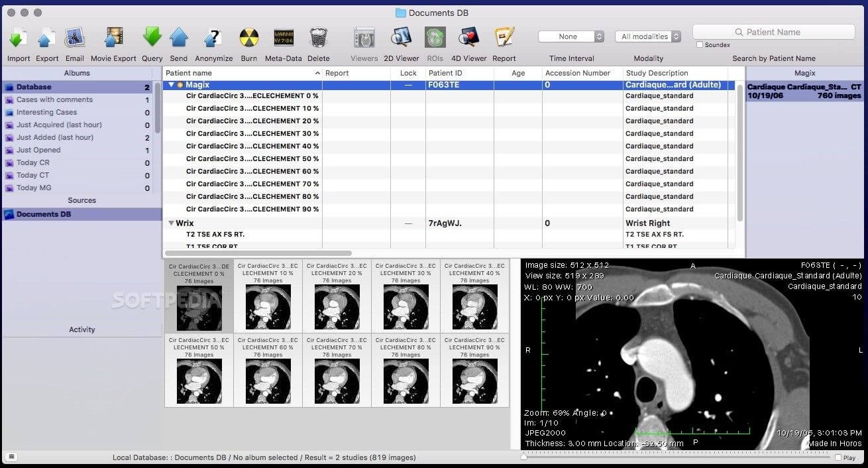This screenshot has height=468, width=868.
Task: Click the Delete trash icon
Action: (319, 38)
